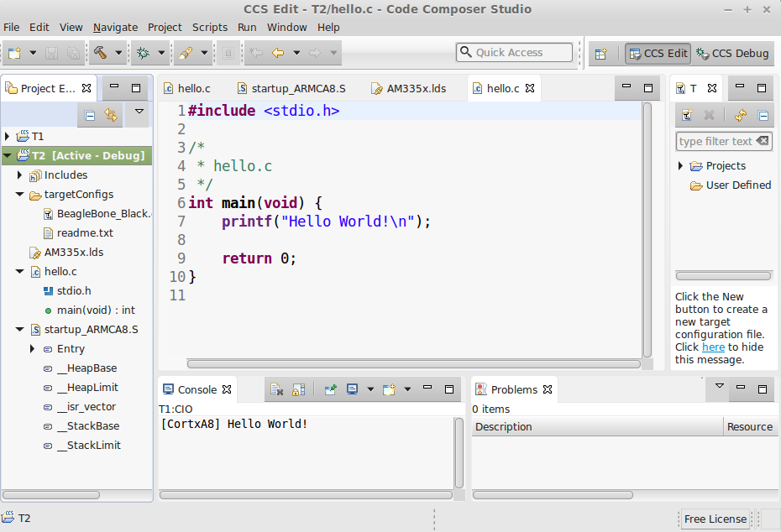The height and width of the screenshot is (532, 781).
Task: Clear the type filter text field
Action: click(763, 141)
